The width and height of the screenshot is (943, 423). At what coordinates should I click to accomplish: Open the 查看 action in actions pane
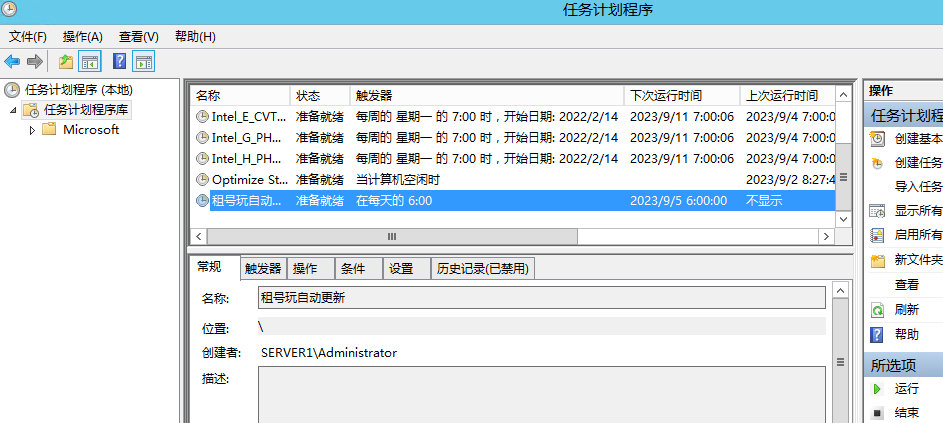pos(907,285)
